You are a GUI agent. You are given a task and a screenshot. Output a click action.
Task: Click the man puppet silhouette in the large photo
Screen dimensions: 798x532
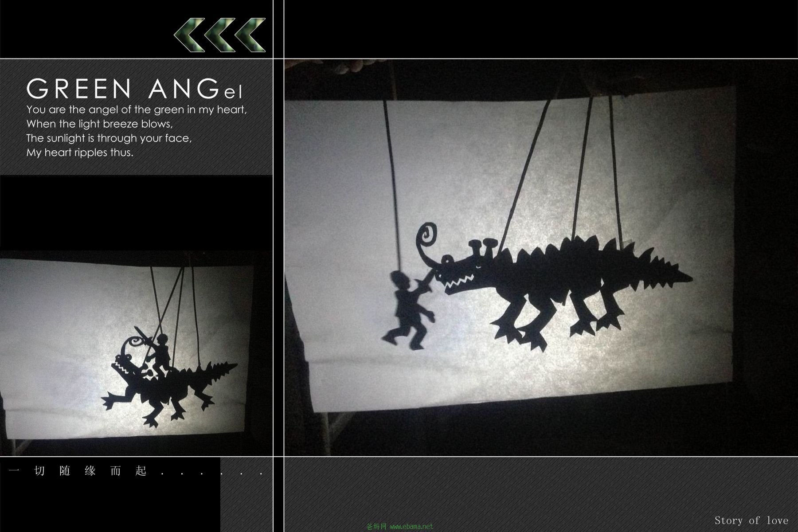click(410, 310)
